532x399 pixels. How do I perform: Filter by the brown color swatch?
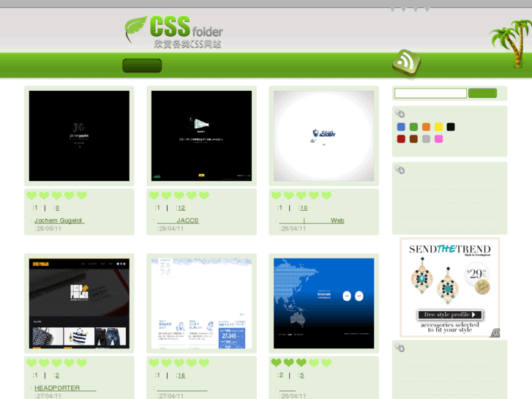[413, 139]
